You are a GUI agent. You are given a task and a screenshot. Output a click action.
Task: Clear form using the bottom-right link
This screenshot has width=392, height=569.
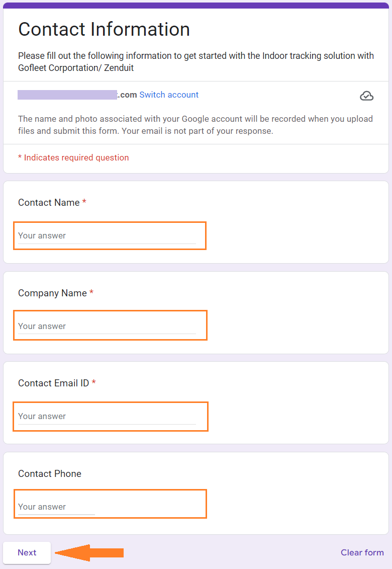tap(362, 553)
